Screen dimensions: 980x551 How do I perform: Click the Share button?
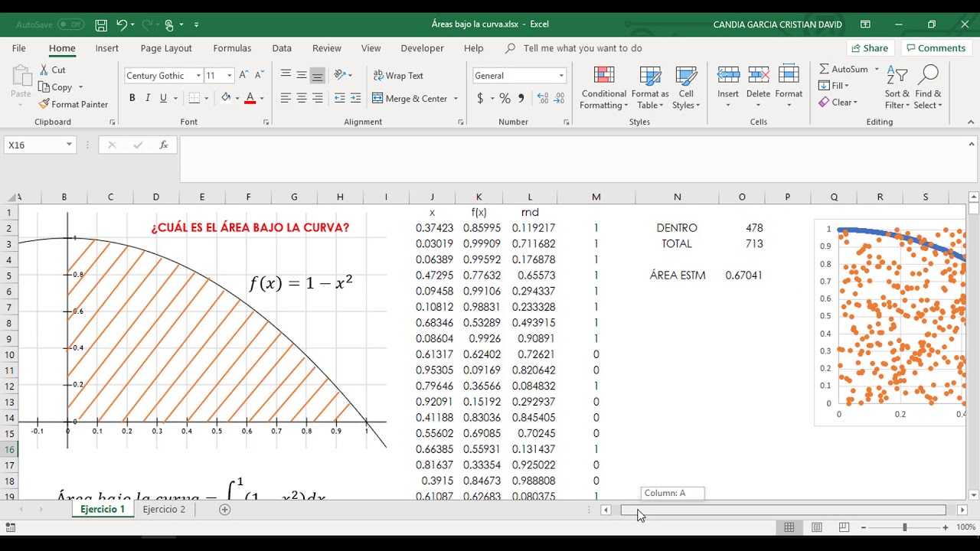click(871, 48)
